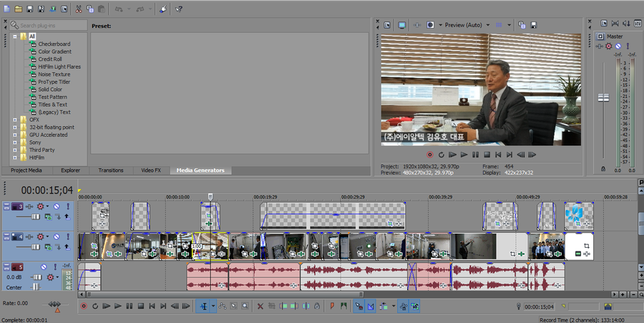Toggle preview on external monitor
This screenshot has width=644, height=323.
401,25
